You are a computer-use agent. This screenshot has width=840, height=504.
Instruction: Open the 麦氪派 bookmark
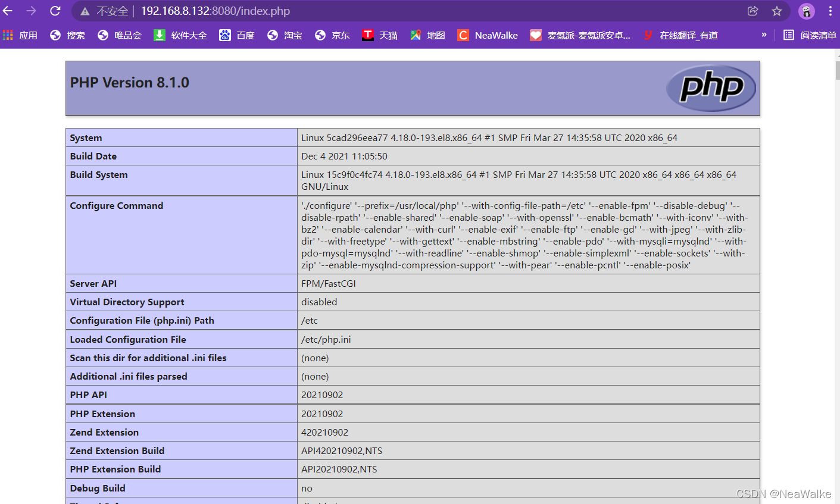(580, 36)
